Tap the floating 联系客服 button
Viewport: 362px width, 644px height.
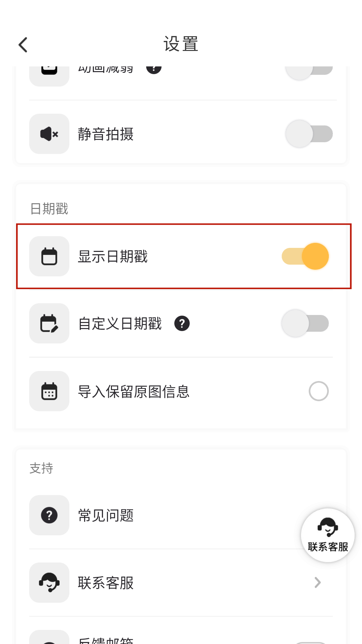(x=327, y=535)
